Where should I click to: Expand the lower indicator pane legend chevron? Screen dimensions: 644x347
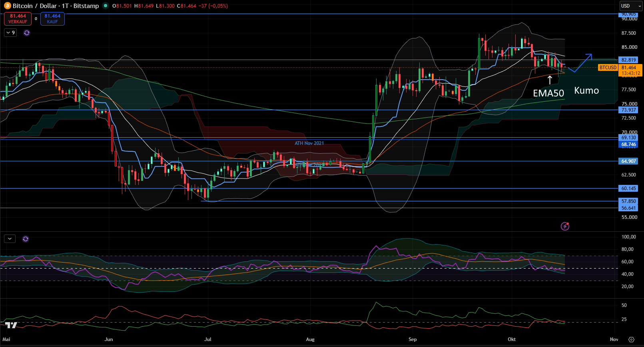click(x=10, y=239)
